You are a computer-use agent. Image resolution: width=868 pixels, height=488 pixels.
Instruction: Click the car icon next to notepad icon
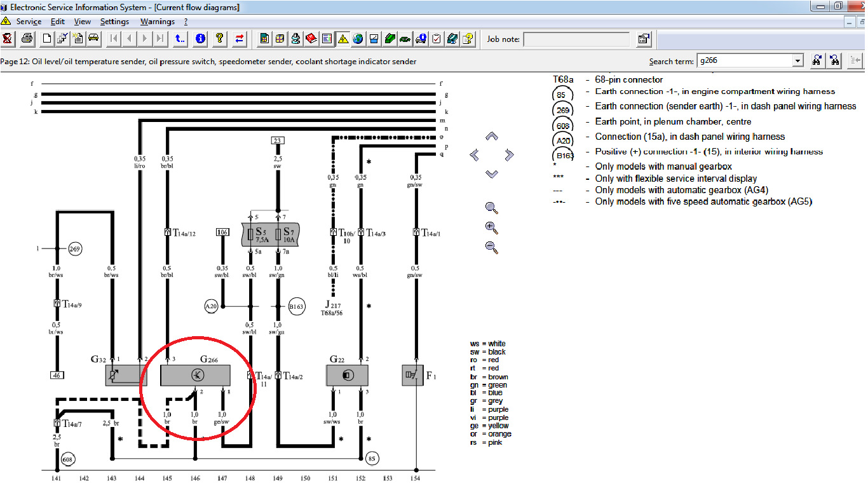coord(93,39)
